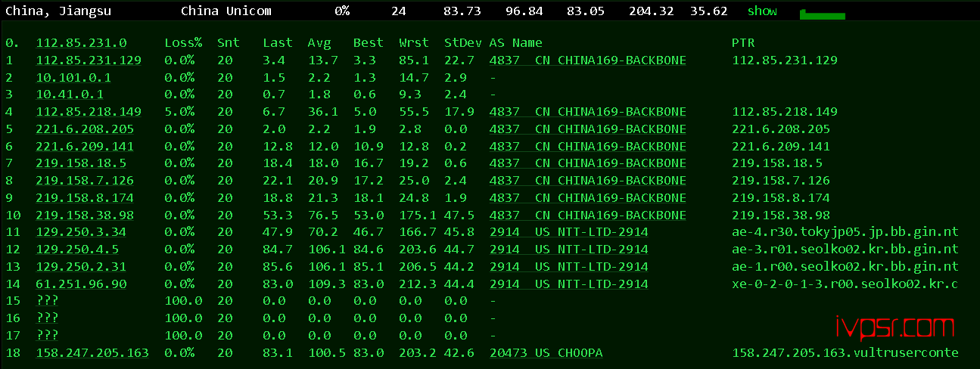Select '20473 US CHOOPA' AS name text
Viewport: 980px width, 369px height.
pyautogui.click(x=546, y=353)
